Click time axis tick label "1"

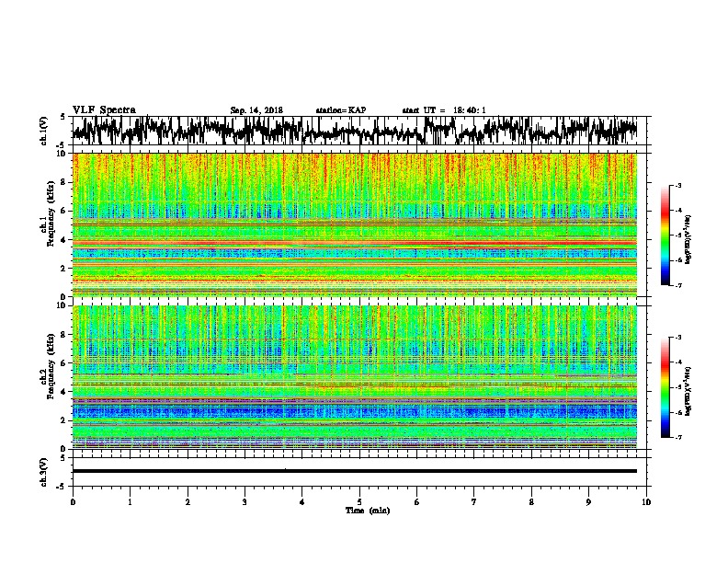pyautogui.click(x=130, y=502)
